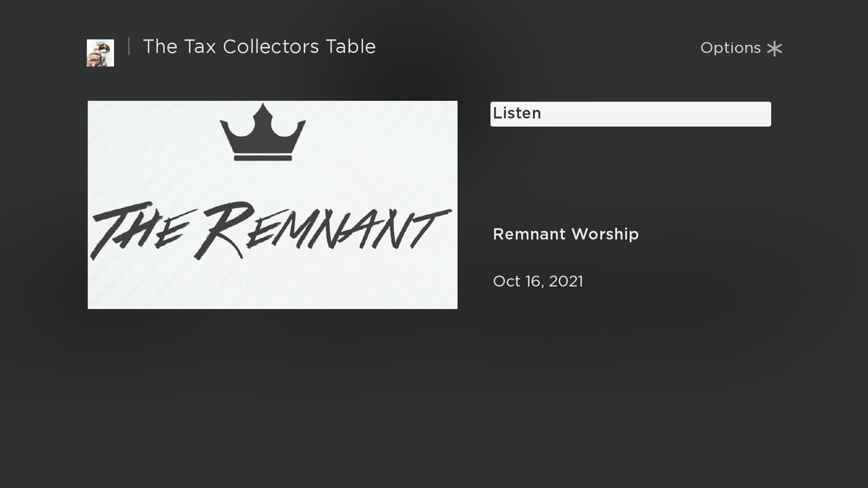Click the asterisk symbol next to Options
The height and width of the screenshot is (488, 868).
774,48
